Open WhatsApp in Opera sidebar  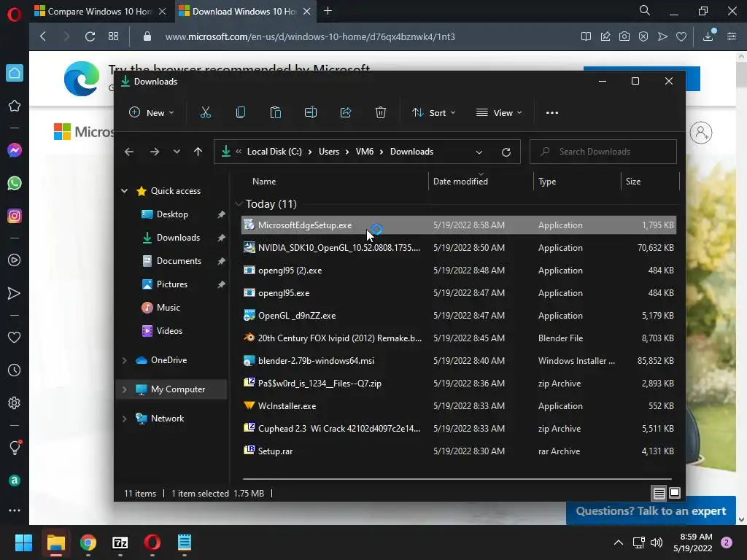(x=15, y=183)
